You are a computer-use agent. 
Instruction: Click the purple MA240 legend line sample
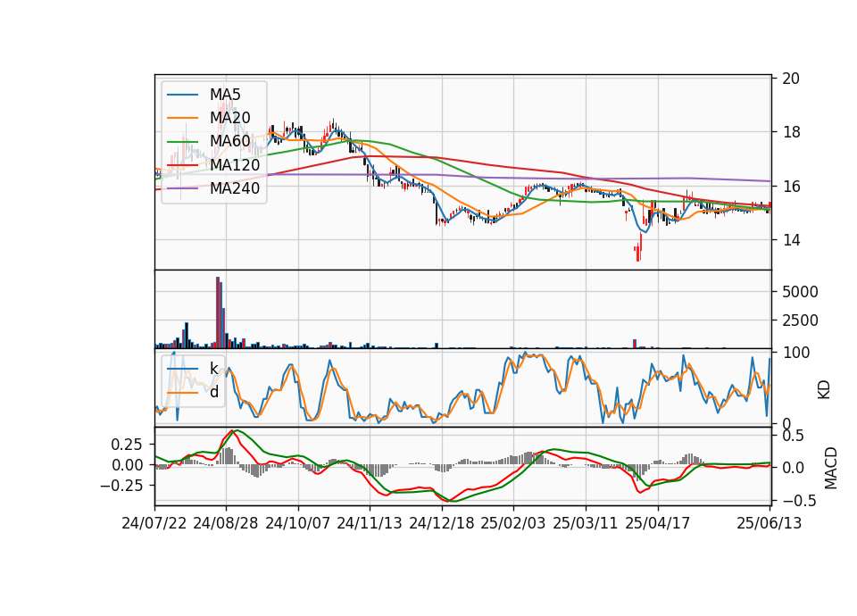point(182,188)
